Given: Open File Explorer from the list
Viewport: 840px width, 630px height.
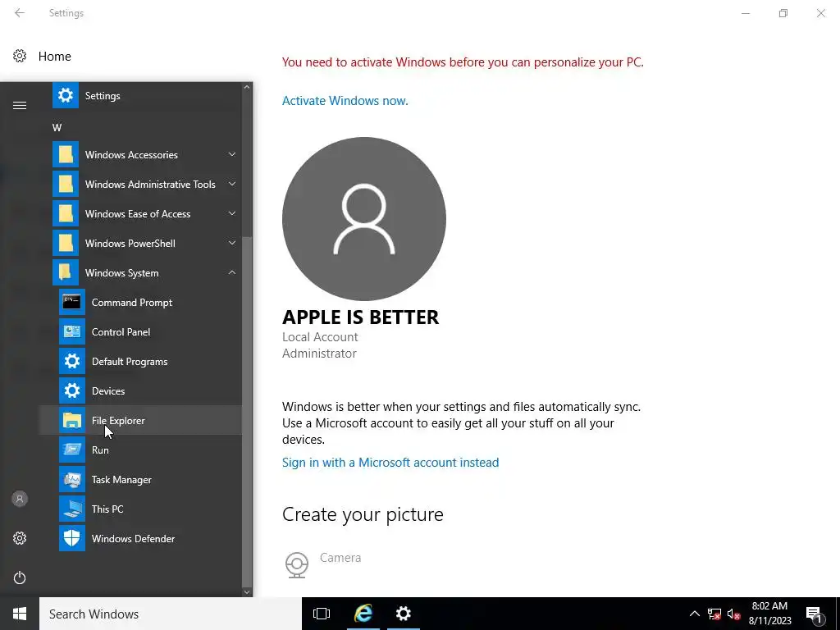Looking at the screenshot, I should [x=140, y=421].
